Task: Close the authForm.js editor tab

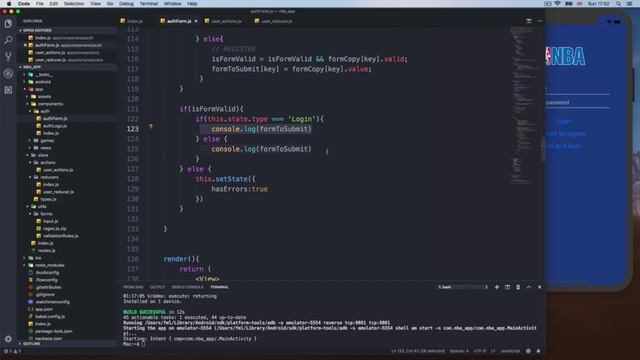Action: pos(196,21)
